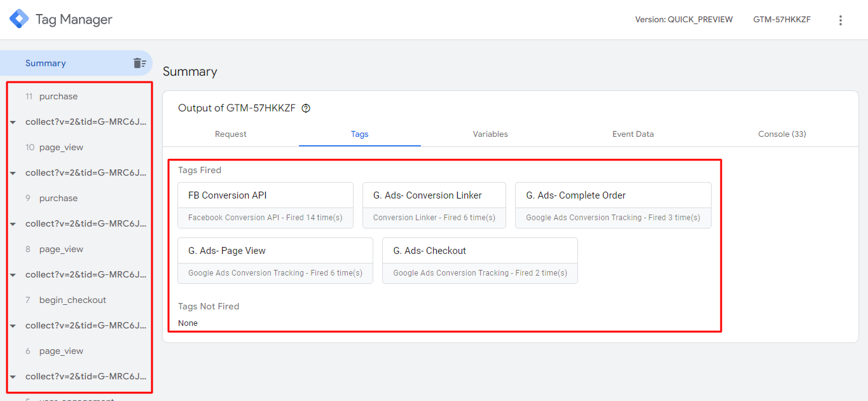Collapse the collect request below 9 purchase
The height and width of the screenshot is (401, 868).
13,224
